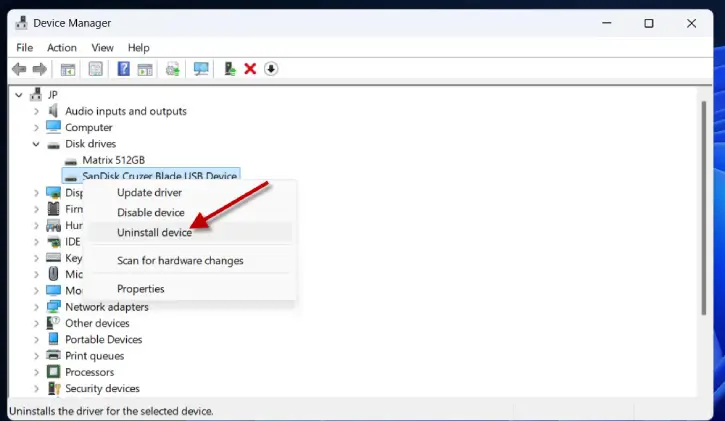
Task: Click the Forward arrow toolbar icon
Action: click(40, 69)
